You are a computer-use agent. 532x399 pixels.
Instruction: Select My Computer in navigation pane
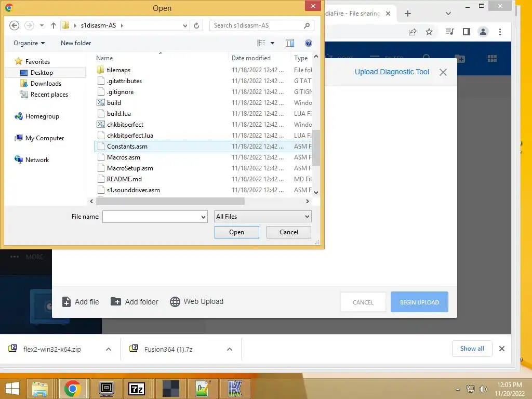[39, 138]
